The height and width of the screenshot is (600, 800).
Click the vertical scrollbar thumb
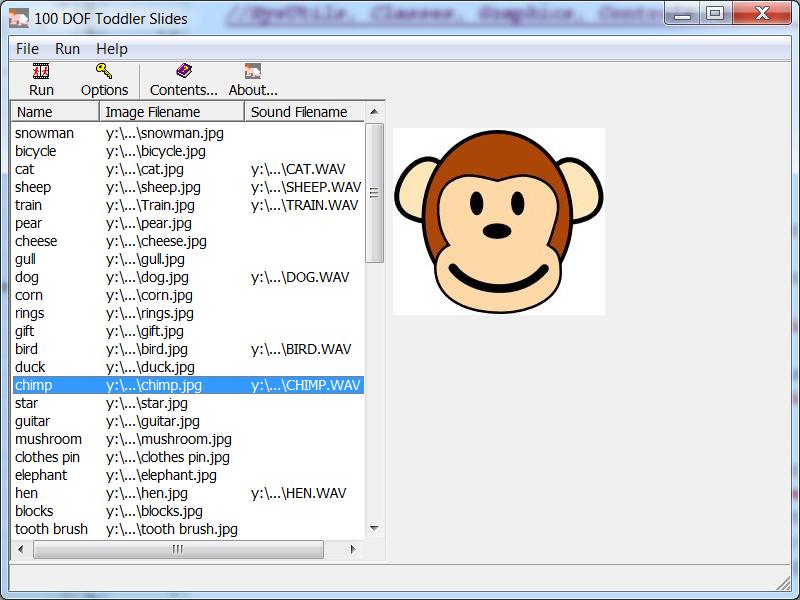click(x=374, y=192)
